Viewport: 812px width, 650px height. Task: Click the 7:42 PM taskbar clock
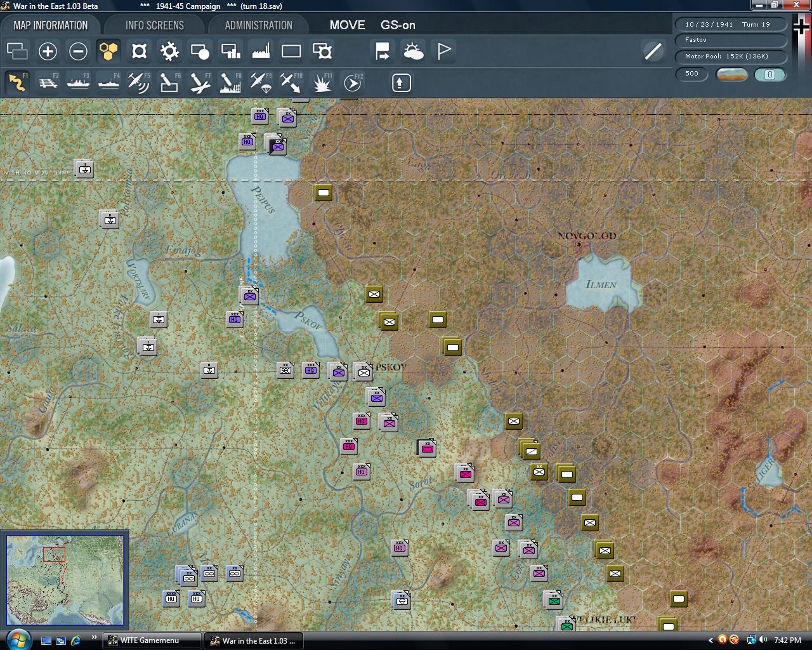point(787,640)
